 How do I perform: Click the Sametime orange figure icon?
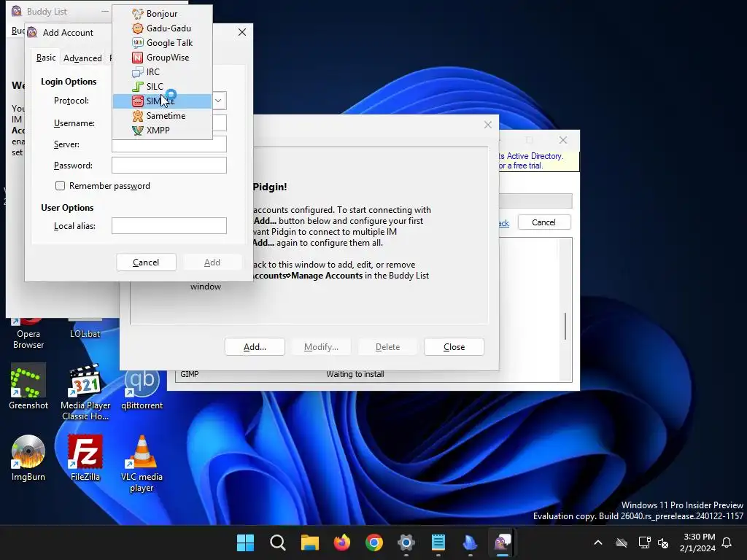[138, 116]
